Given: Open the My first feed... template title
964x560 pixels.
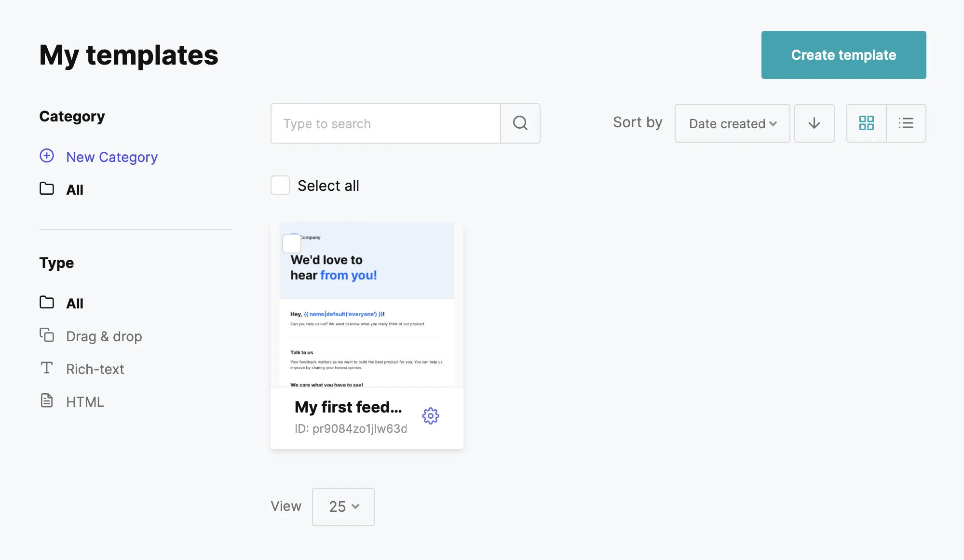Looking at the screenshot, I should pyautogui.click(x=348, y=407).
